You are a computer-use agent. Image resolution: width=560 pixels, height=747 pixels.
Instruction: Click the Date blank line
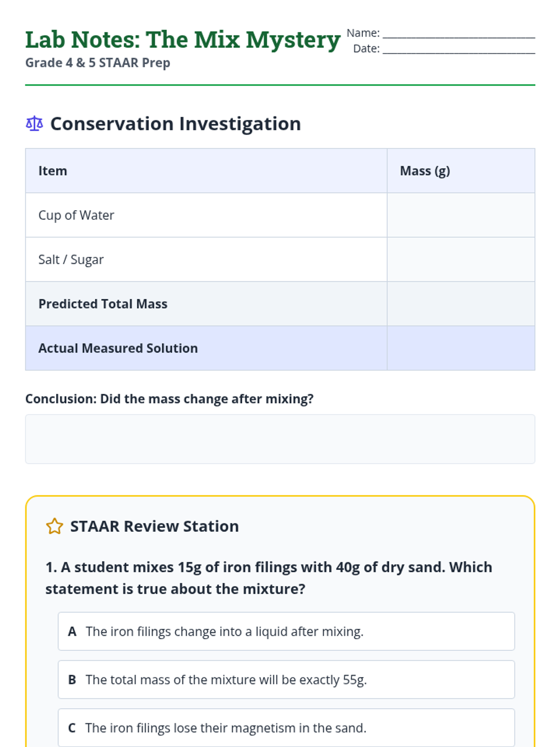(458, 49)
